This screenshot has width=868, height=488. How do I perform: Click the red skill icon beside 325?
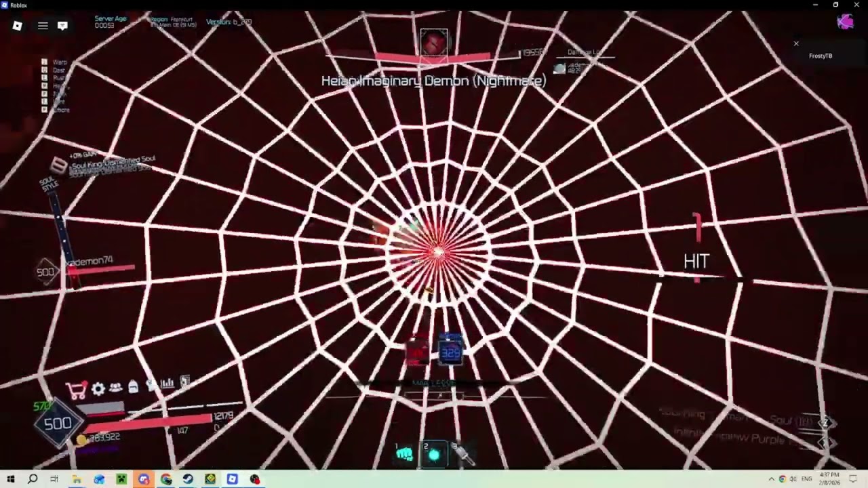pyautogui.click(x=418, y=352)
